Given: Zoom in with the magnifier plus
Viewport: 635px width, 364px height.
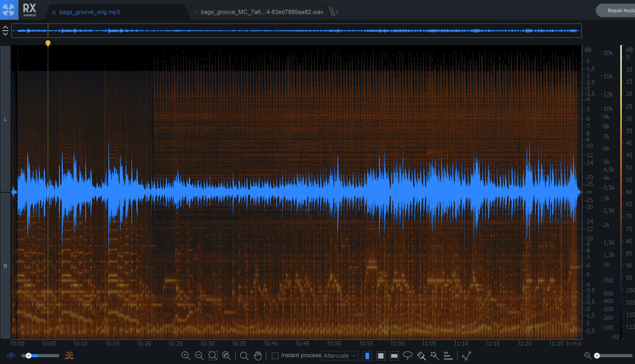Looking at the screenshot, I should pos(185,356).
